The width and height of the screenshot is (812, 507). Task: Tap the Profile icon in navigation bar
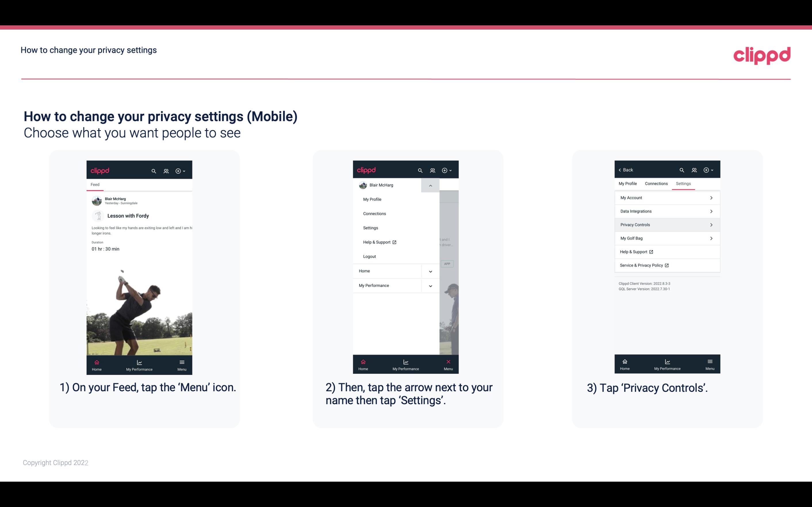click(166, 170)
